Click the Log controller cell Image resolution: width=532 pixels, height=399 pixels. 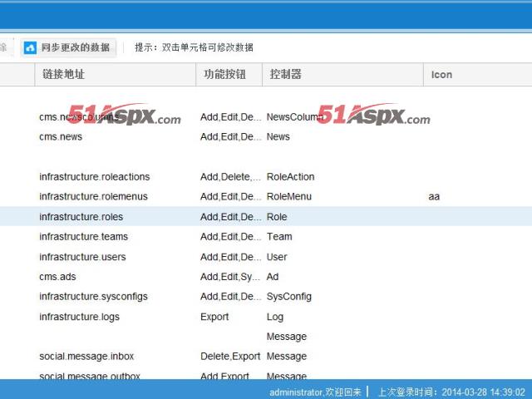click(275, 317)
